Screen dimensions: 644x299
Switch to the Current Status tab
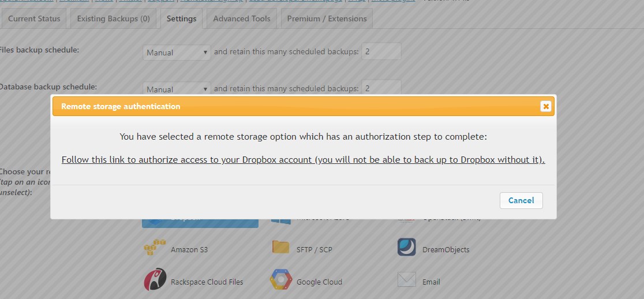click(x=34, y=19)
